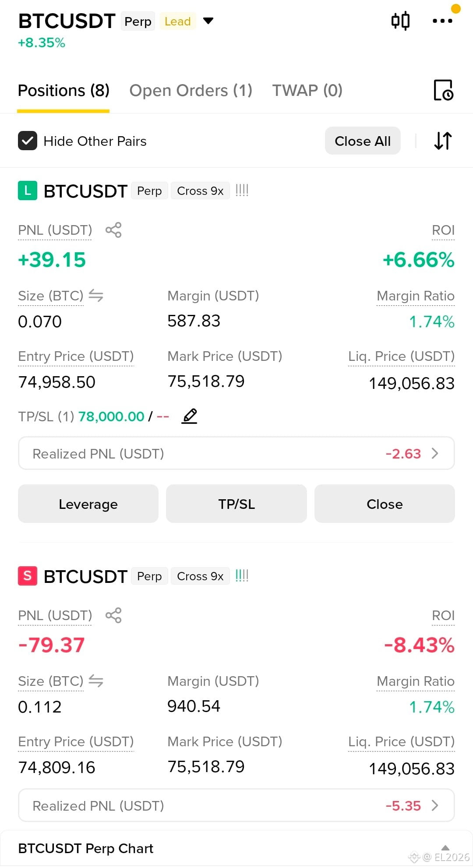Tap the Close All button

pos(363,141)
